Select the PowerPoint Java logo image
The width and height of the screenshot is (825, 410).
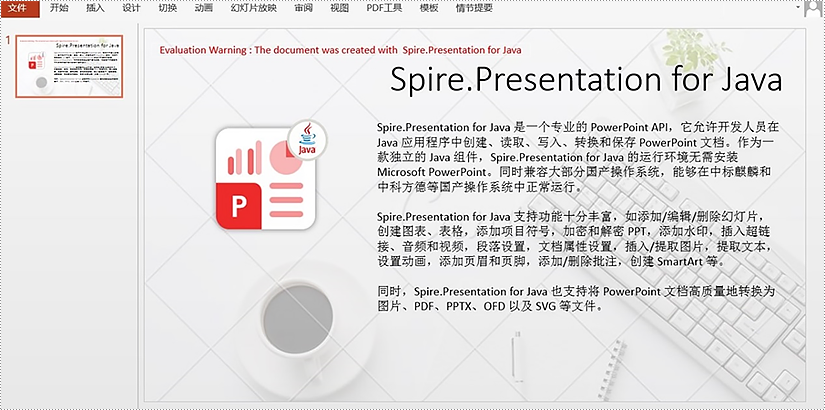click(271, 175)
